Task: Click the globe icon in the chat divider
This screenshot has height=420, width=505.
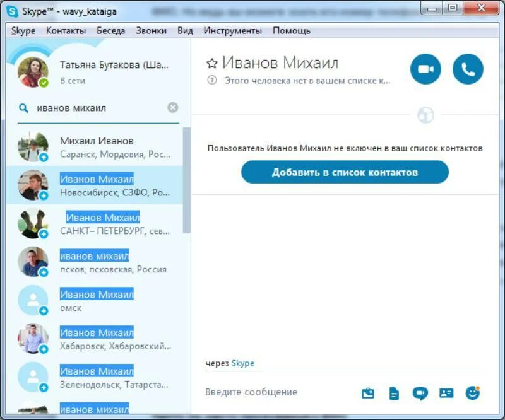Action: pos(425,115)
